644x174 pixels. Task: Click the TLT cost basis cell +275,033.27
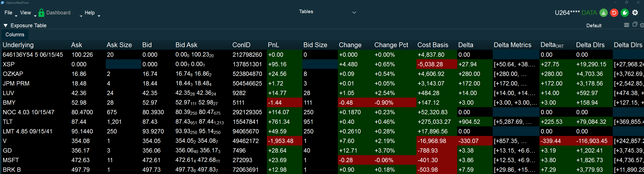click(437, 122)
